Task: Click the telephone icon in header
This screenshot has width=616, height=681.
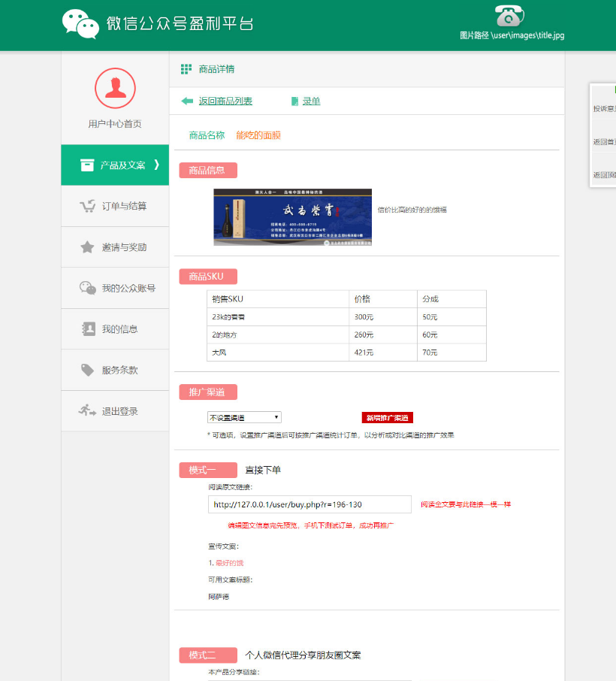Action: [x=509, y=16]
